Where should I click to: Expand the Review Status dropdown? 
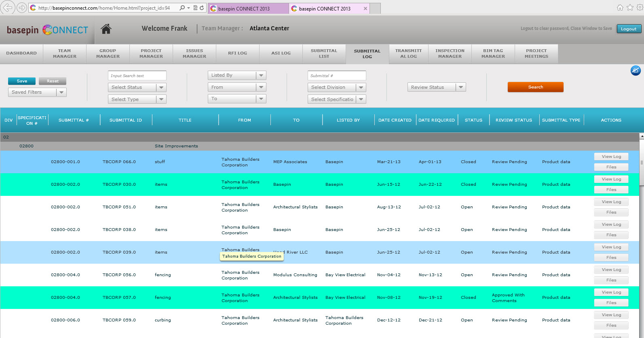(x=437, y=87)
